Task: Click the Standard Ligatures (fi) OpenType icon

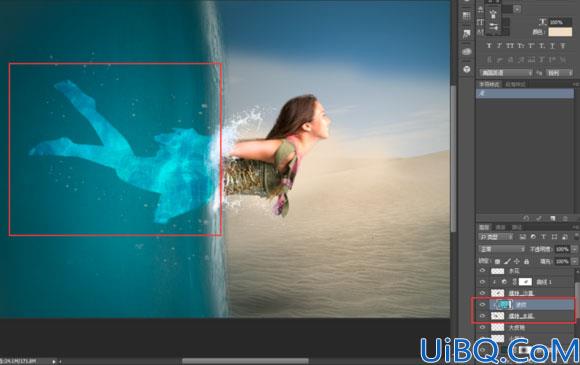Action: (x=489, y=60)
